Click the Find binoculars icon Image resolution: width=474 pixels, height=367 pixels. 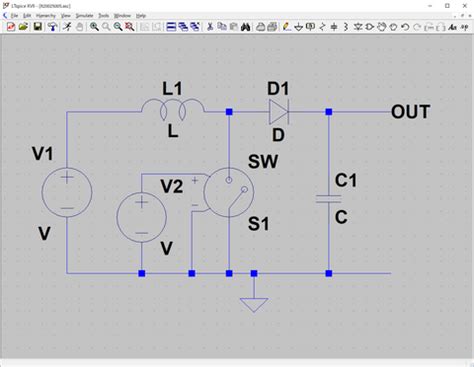tap(246, 27)
